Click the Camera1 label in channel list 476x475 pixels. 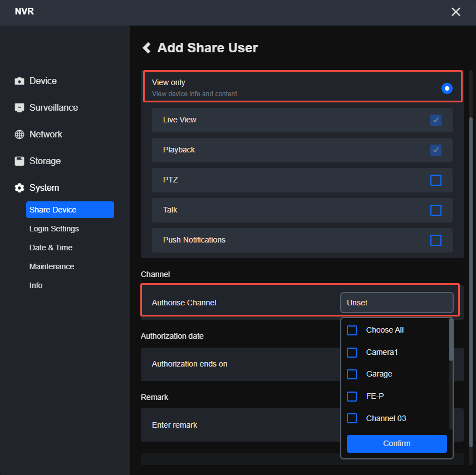pyautogui.click(x=381, y=352)
